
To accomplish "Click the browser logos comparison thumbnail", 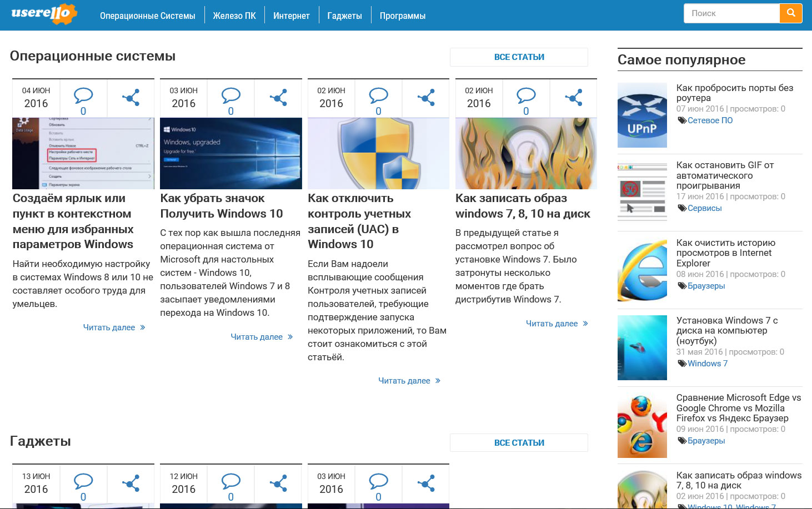I will (642, 425).
